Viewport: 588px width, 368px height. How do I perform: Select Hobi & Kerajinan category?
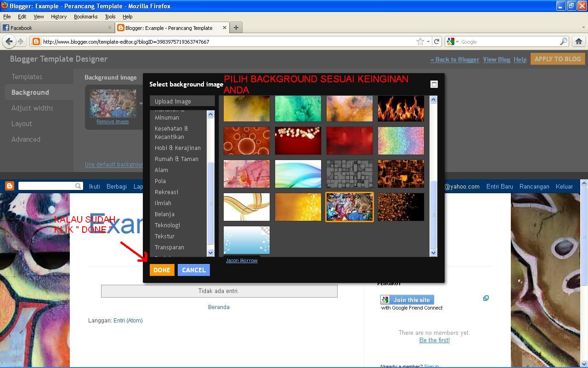179,148
